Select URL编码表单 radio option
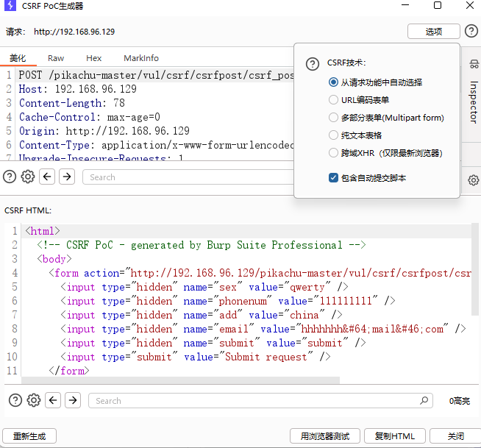 click(359, 100)
